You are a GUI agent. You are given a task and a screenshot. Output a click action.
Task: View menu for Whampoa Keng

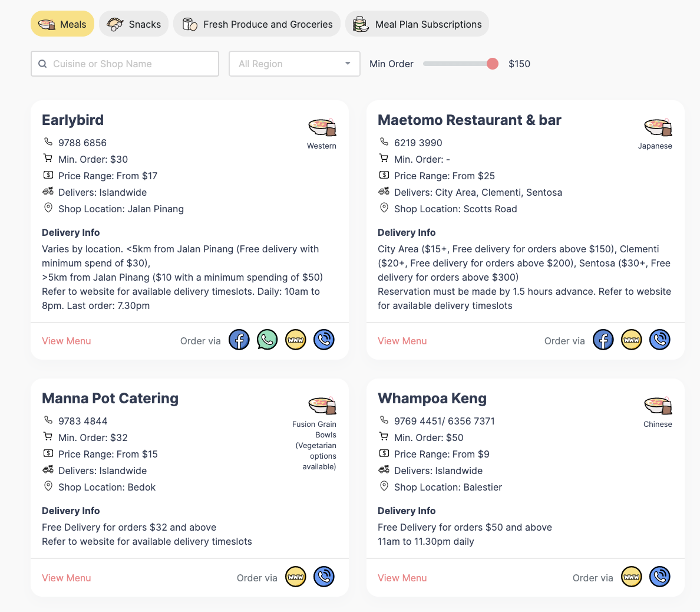[x=402, y=578]
